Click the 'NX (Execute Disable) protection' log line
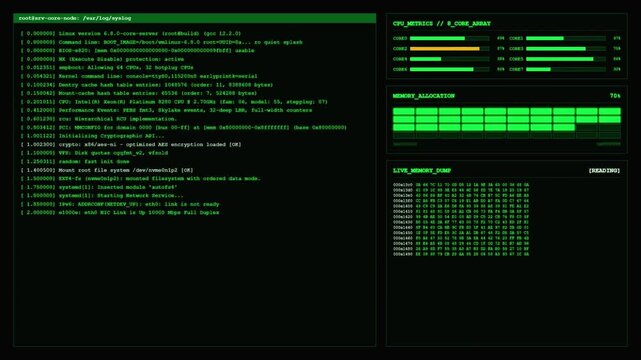 pyautogui.click(x=102, y=59)
